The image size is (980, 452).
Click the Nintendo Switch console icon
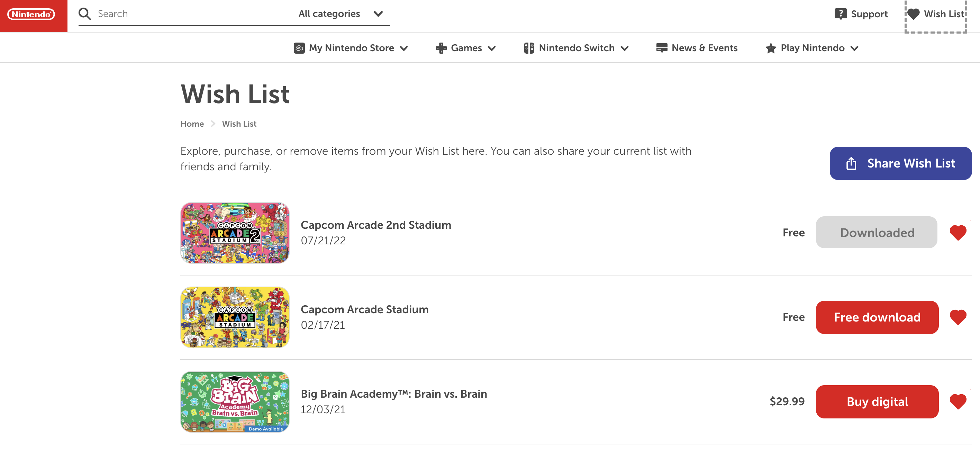pyautogui.click(x=528, y=48)
